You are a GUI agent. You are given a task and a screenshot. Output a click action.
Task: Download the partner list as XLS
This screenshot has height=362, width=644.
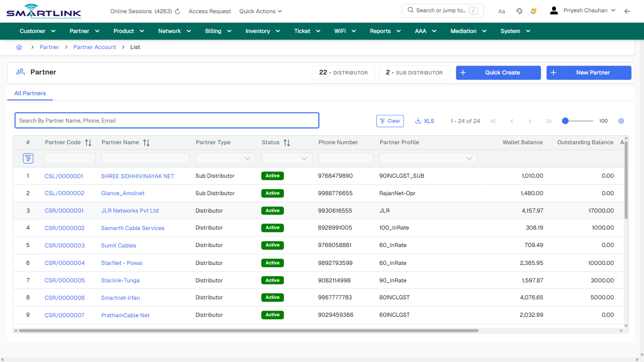pos(424,121)
